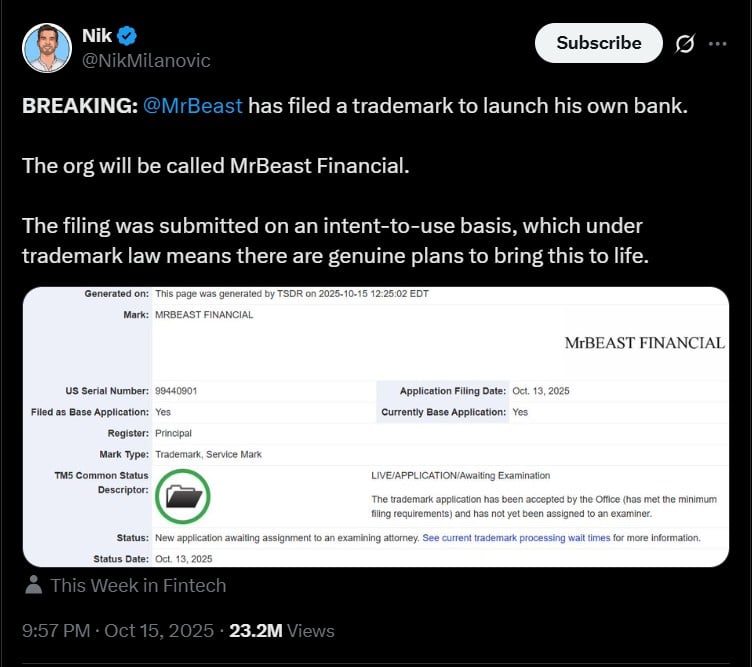Click the LIVE/APPLICATION/Awaiting Examination status text
The image size is (752, 667).
460,475
